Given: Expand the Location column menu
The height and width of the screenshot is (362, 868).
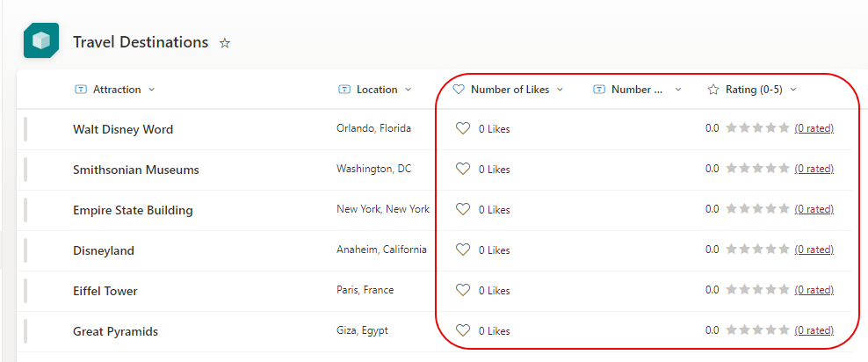Looking at the screenshot, I should click(x=408, y=90).
